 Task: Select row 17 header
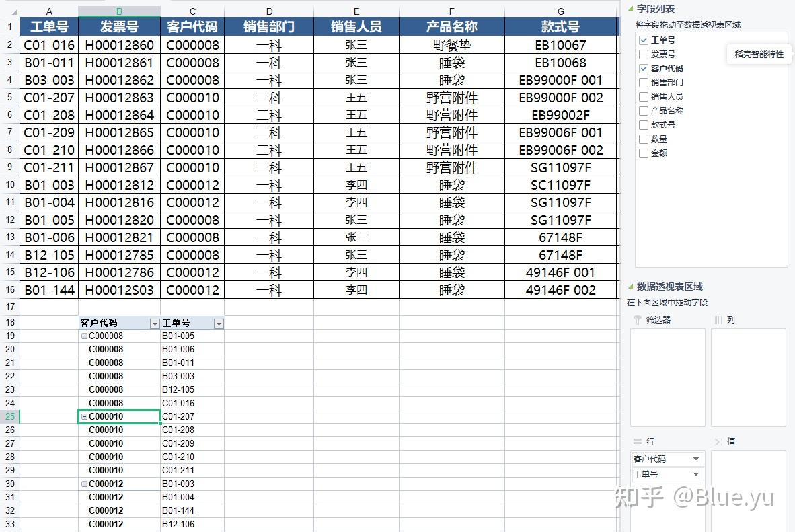[x=10, y=307]
